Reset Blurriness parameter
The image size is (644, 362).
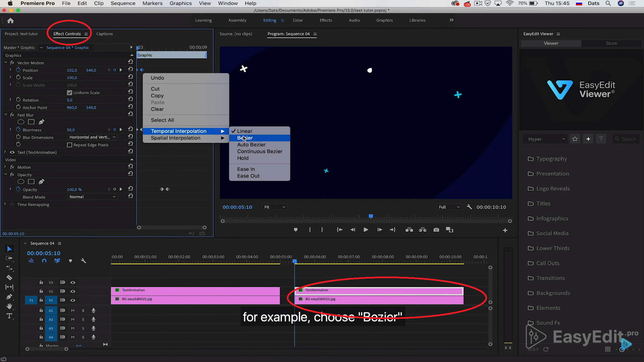click(130, 129)
